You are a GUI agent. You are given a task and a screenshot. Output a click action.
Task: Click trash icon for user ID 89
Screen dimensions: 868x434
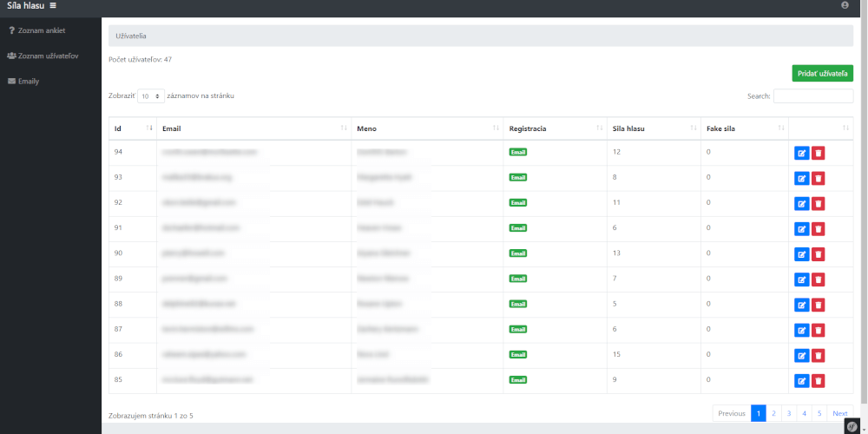(818, 279)
